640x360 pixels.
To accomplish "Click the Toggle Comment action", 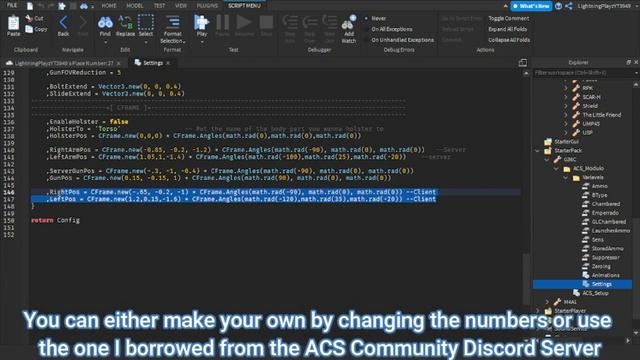I will (x=509, y=18).
